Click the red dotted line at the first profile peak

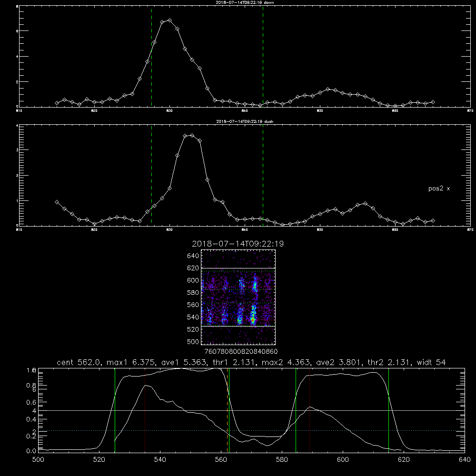pyautogui.click(x=145, y=410)
